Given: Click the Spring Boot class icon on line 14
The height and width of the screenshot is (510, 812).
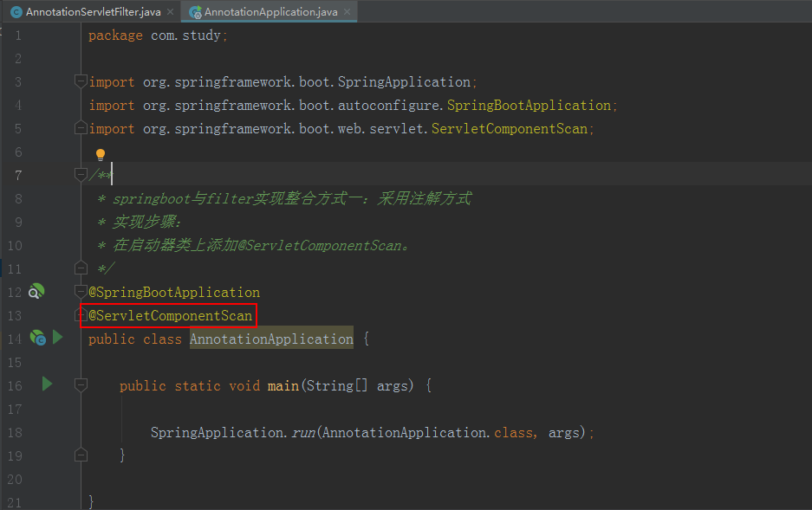Looking at the screenshot, I should click(x=37, y=338).
